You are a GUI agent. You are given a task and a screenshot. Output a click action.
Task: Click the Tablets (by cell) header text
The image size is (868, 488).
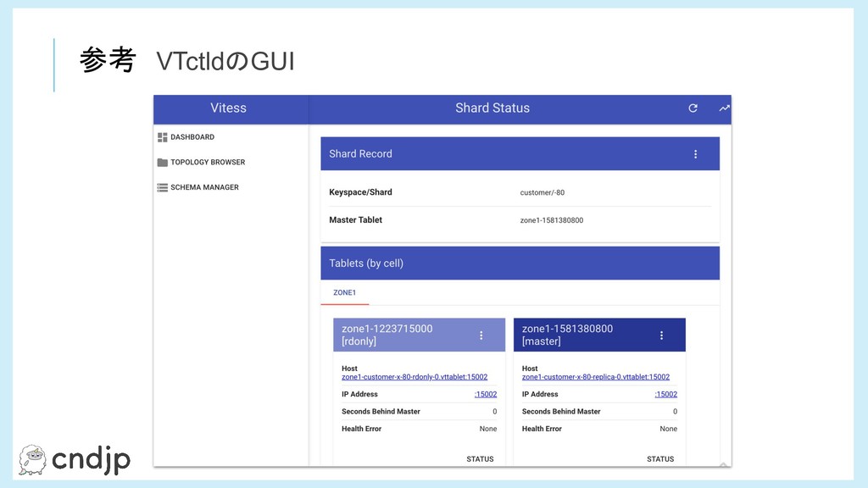[x=366, y=263]
